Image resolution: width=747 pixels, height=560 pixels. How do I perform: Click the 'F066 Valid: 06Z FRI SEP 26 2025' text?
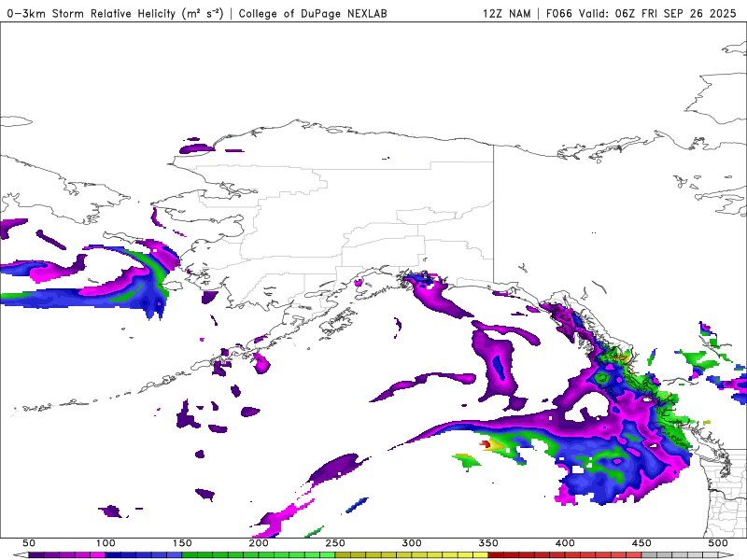coord(641,13)
